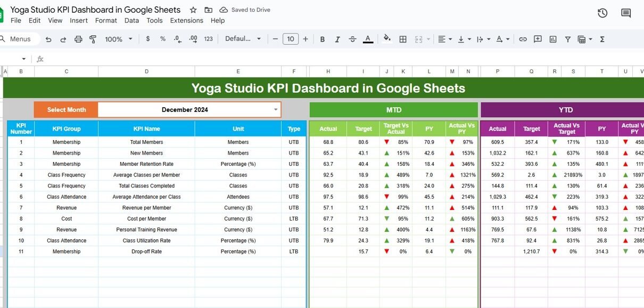644x308 pixels.
Task: Toggle Strikethrough formatting
Action: [352, 39]
